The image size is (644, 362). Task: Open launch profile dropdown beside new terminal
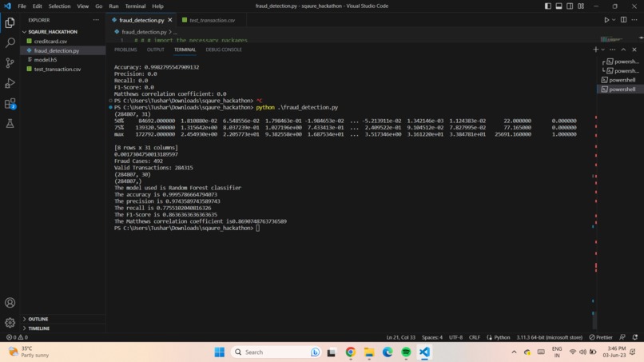pos(603,50)
